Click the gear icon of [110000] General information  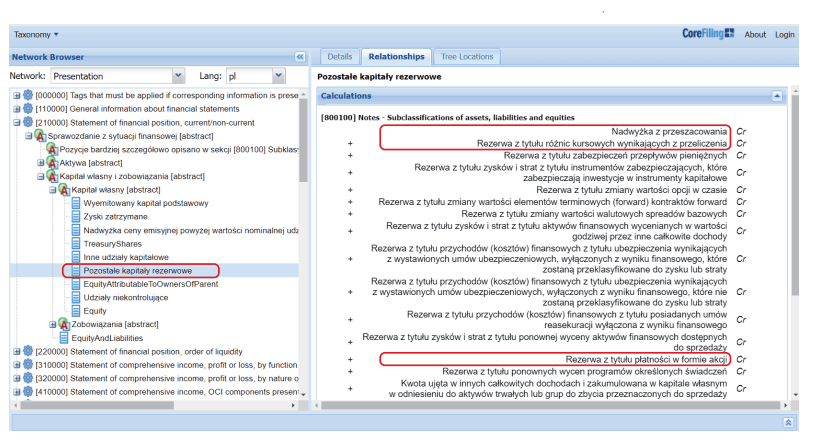(x=28, y=109)
